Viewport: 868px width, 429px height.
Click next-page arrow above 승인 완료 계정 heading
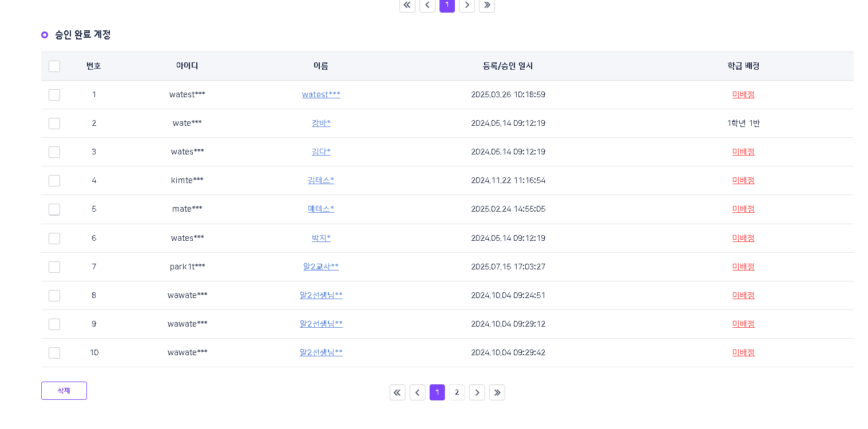click(467, 5)
